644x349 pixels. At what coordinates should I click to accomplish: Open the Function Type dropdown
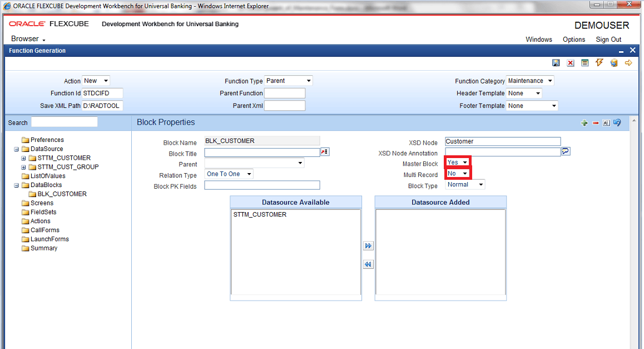click(288, 81)
